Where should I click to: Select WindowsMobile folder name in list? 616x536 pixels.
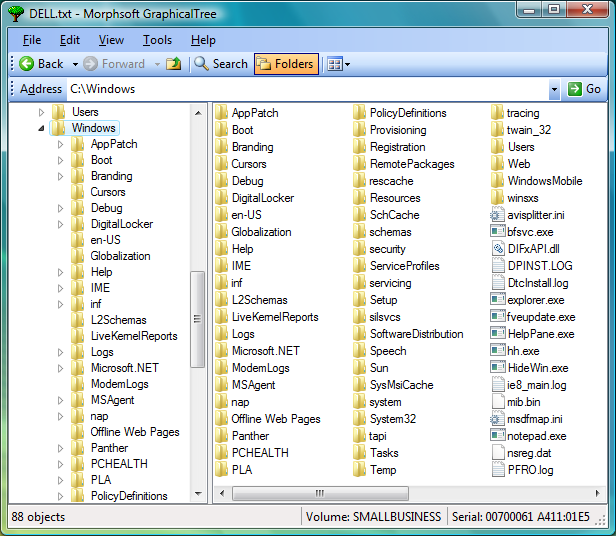545,181
